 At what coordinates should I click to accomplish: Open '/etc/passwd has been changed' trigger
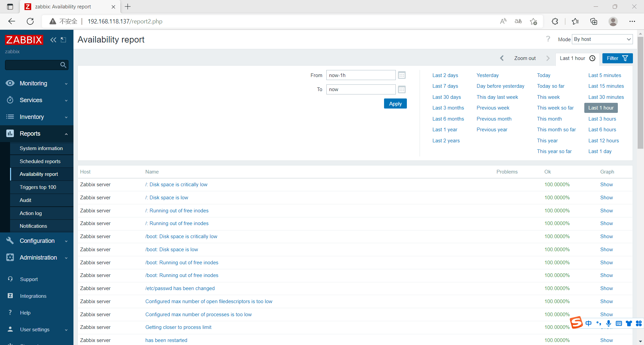[x=180, y=288]
